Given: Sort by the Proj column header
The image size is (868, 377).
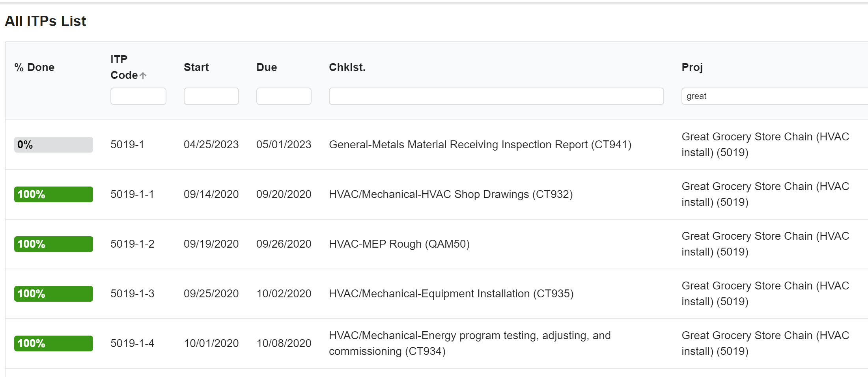Looking at the screenshot, I should pos(692,67).
